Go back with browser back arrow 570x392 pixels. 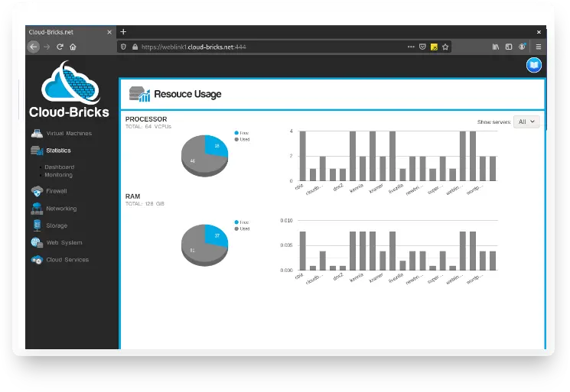(34, 47)
